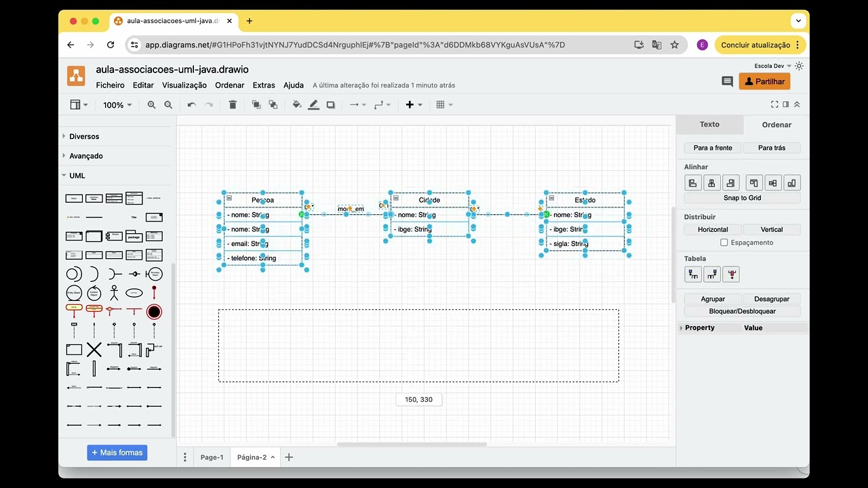Select the X destroy-marker UML shape
Viewport: 868px width, 488px height.
[94, 350]
